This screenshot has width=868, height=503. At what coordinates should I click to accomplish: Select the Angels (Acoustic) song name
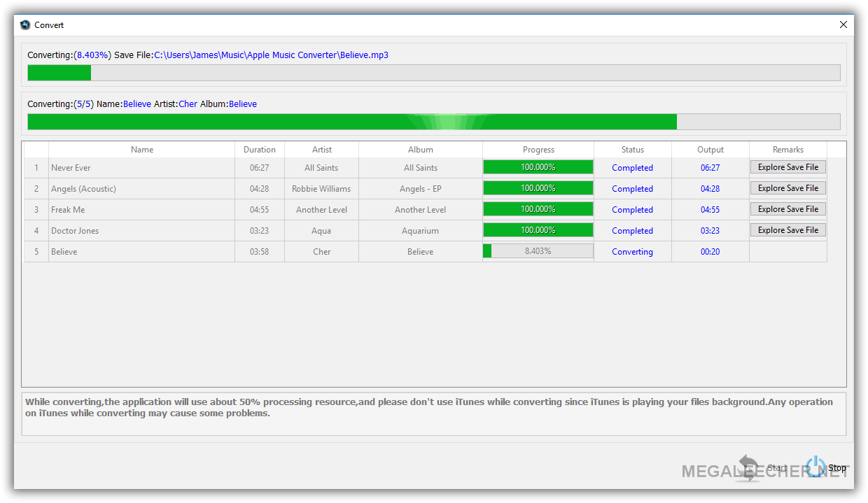pos(83,189)
